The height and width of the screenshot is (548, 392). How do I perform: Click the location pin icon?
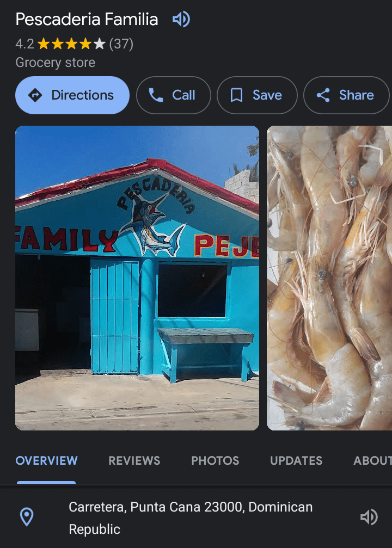click(x=27, y=517)
